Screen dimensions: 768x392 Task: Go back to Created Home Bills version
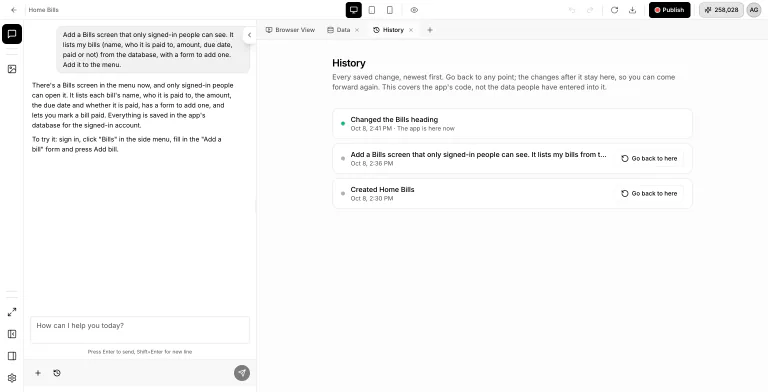(x=649, y=194)
